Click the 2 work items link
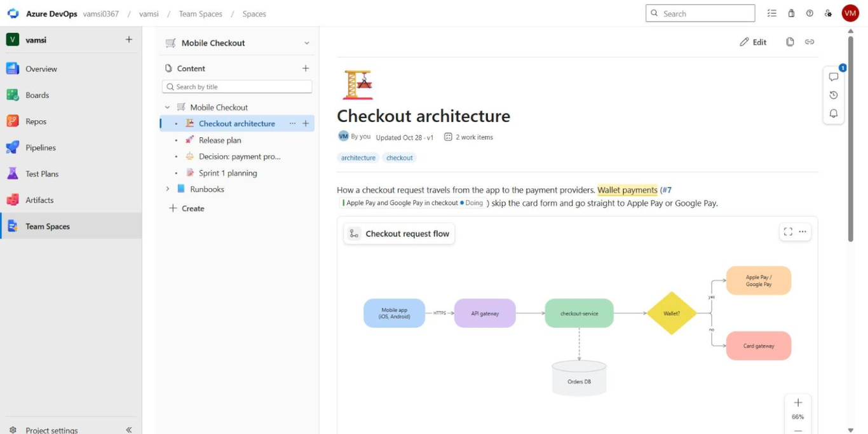This screenshot has height=434, width=868. click(x=468, y=137)
